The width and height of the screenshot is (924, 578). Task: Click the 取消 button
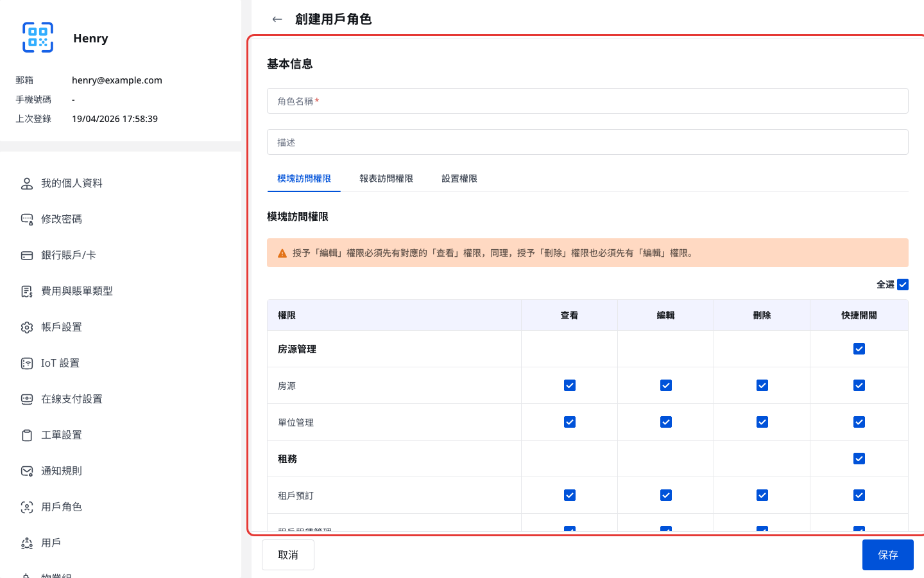288,555
